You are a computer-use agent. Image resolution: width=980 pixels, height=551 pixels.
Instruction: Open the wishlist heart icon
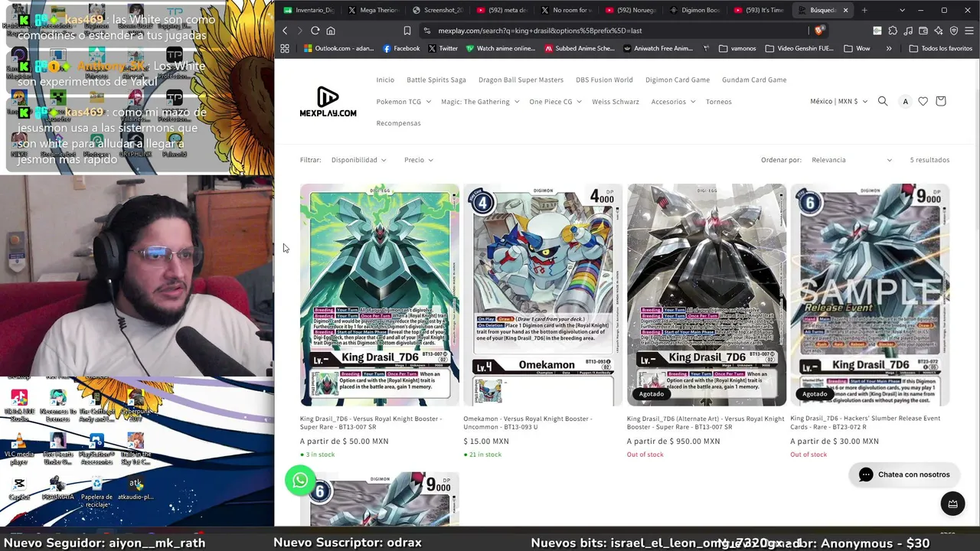(923, 101)
